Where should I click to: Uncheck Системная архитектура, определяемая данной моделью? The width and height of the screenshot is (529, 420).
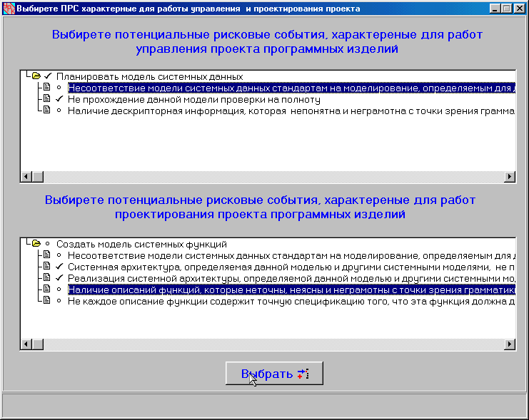coord(59,266)
